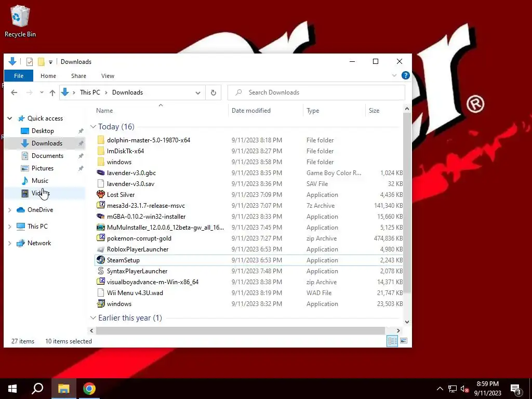Expand the This PC tree node
Image resolution: width=532 pixels, height=399 pixels.
[10, 227]
